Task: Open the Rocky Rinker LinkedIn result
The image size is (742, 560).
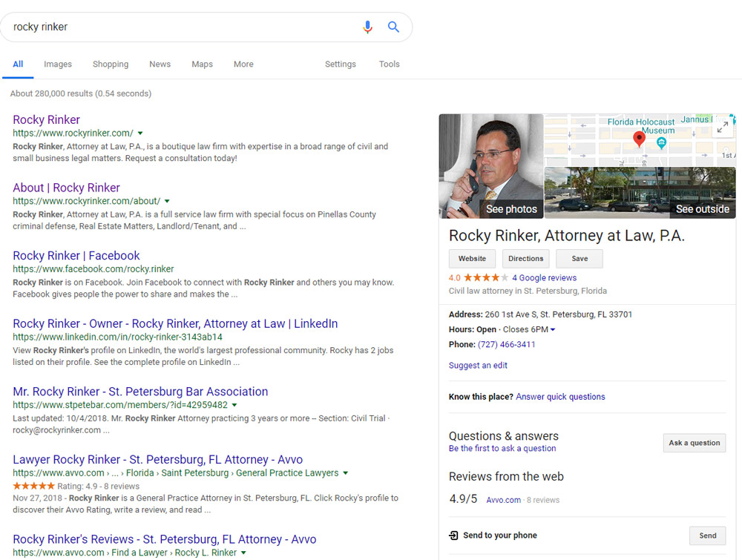Action: pos(175,324)
